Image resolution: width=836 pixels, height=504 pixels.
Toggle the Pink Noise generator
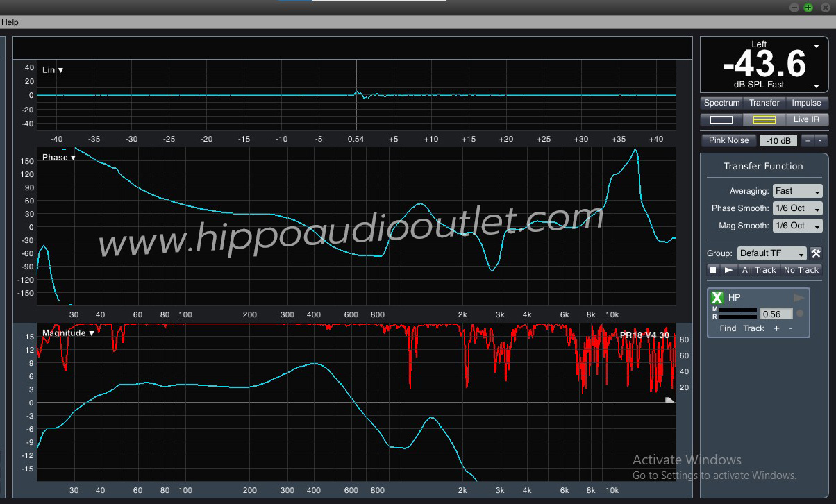click(728, 140)
